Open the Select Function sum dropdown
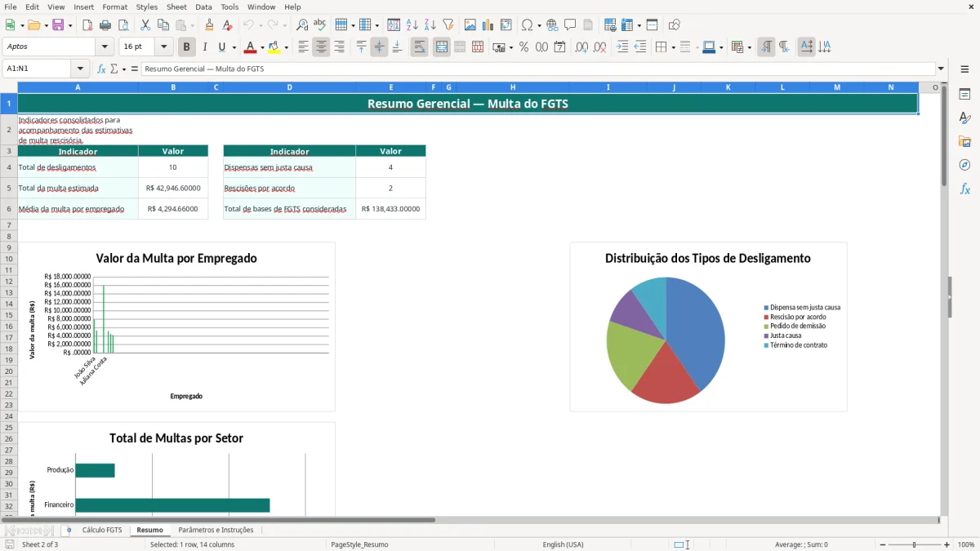This screenshot has width=980, height=551. coord(124,69)
